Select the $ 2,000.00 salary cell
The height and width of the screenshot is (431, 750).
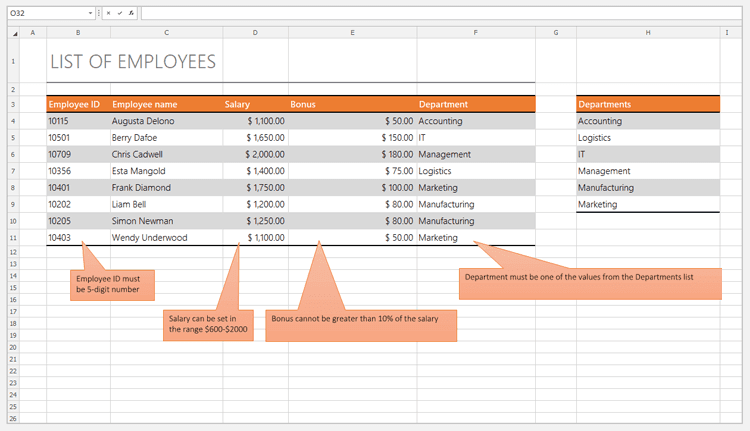(x=255, y=155)
